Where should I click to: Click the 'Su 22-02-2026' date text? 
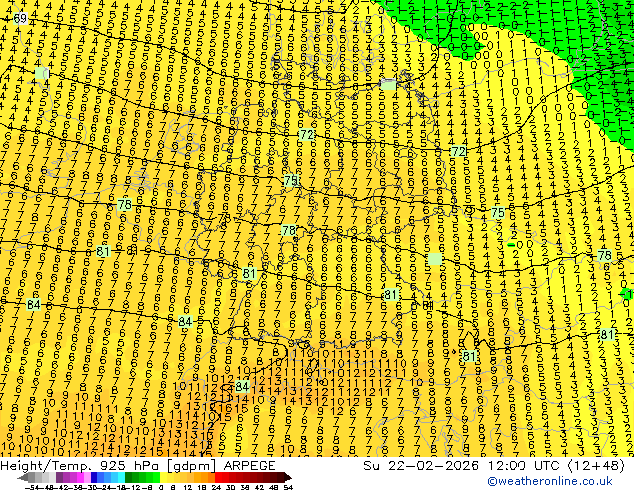pyautogui.click(x=423, y=466)
